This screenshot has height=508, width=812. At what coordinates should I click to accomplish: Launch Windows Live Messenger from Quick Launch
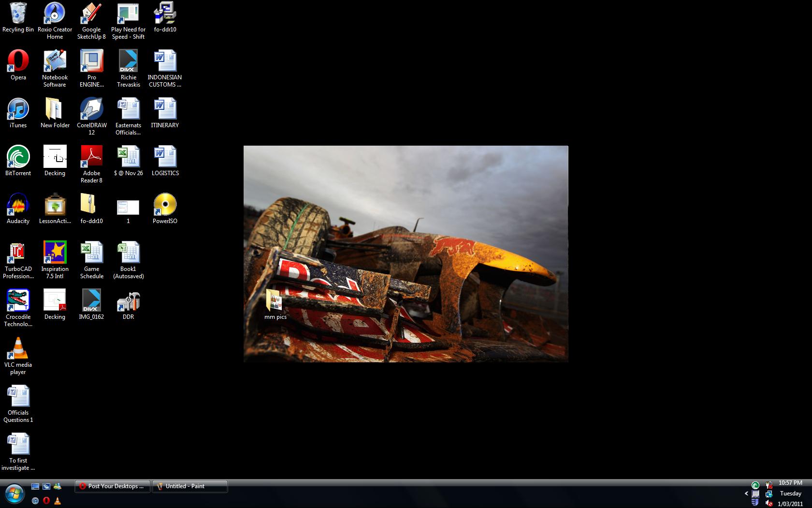58,486
